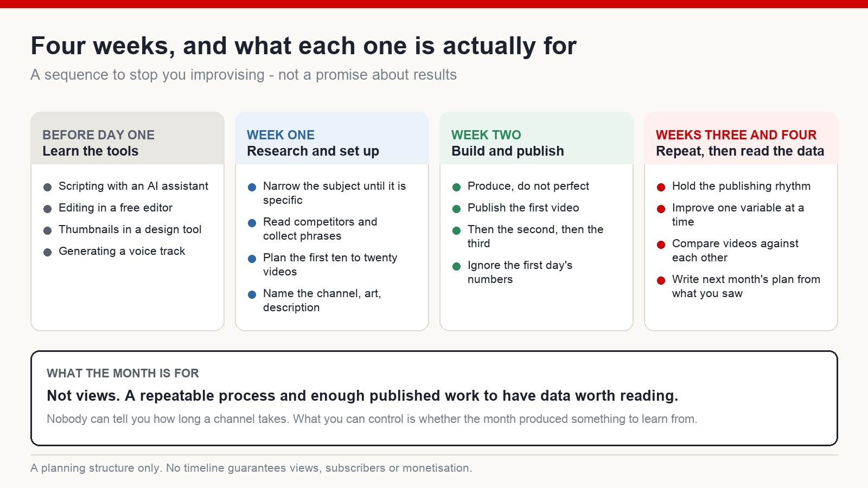The image size is (868, 488).
Task: Click the slide title Four weeks heading
Action: [x=303, y=46]
